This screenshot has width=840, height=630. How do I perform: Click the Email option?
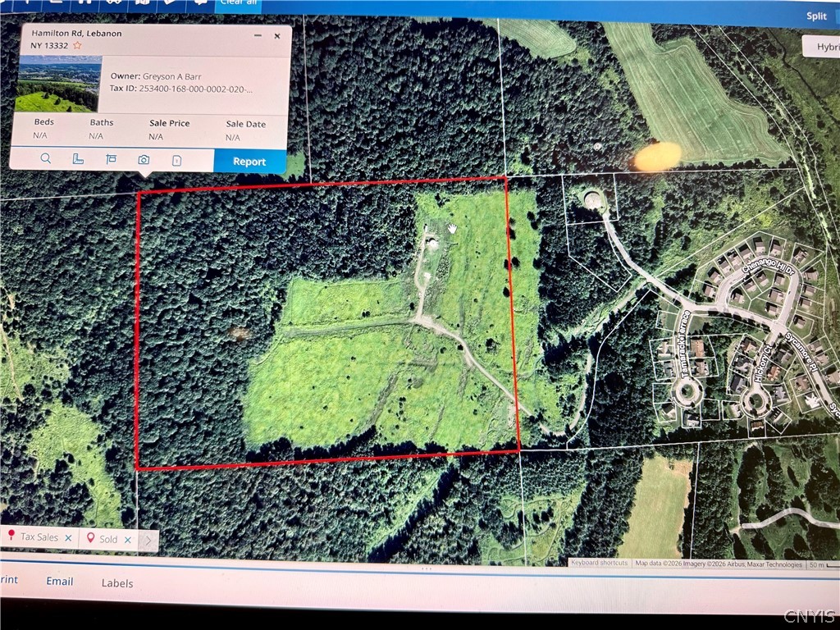tap(59, 582)
